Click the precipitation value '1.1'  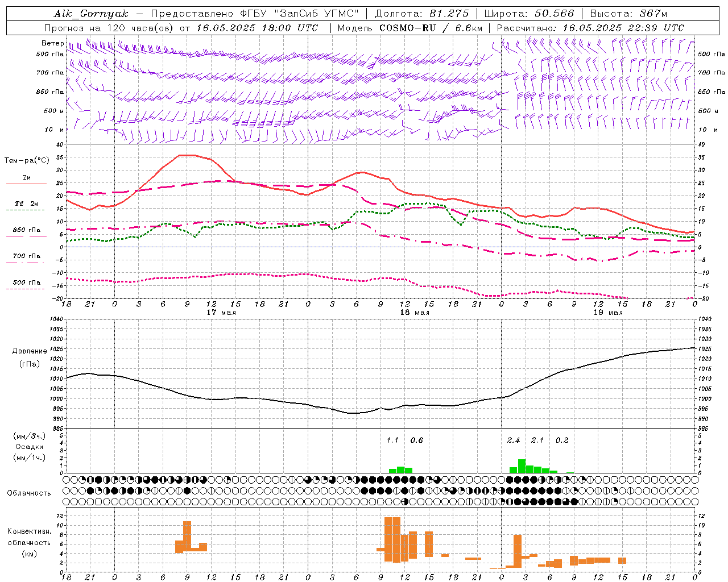[392, 440]
